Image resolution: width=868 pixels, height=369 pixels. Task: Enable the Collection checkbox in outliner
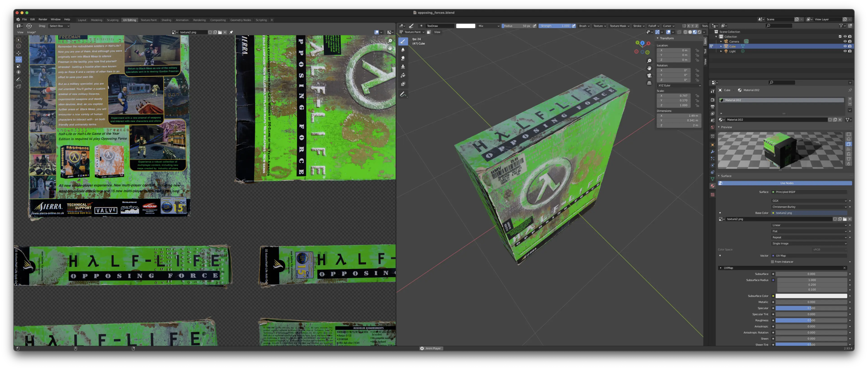pyautogui.click(x=840, y=36)
